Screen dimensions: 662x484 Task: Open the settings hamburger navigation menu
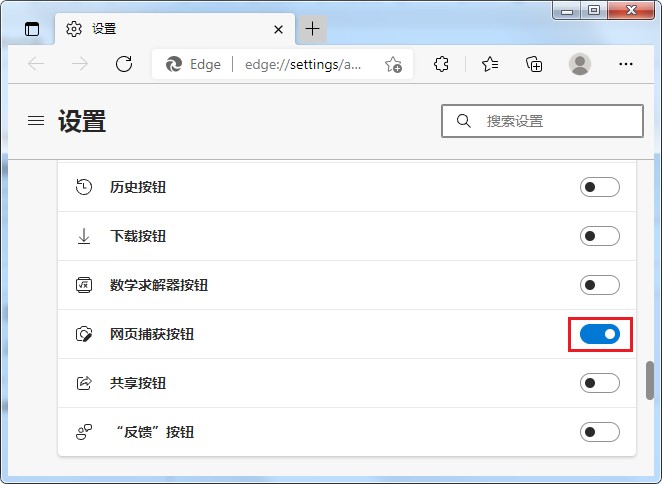tap(36, 121)
